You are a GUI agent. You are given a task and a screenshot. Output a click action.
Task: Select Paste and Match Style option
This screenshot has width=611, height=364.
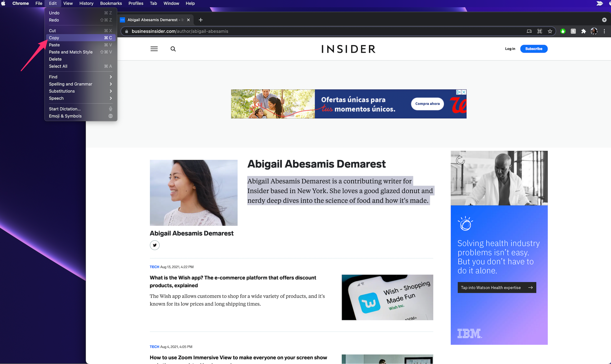coord(71,52)
